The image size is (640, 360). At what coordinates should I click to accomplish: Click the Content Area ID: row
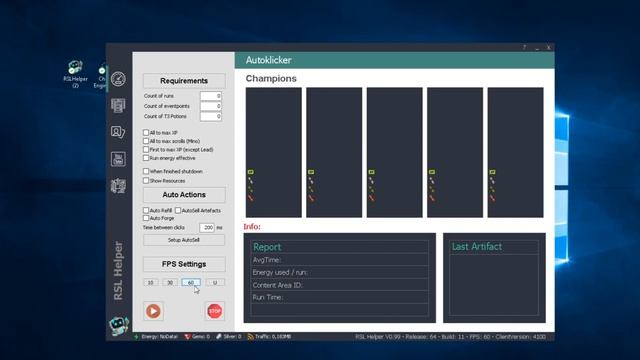coord(340,285)
